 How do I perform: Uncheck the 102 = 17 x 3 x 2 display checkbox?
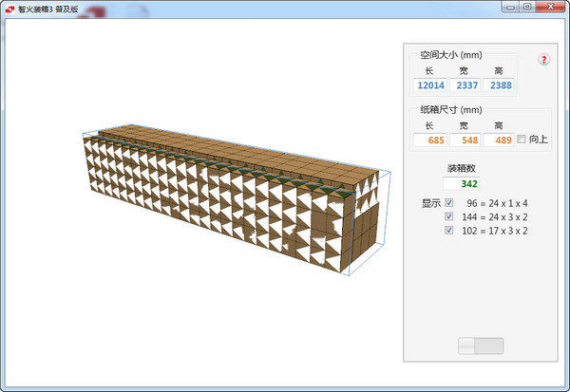click(449, 229)
